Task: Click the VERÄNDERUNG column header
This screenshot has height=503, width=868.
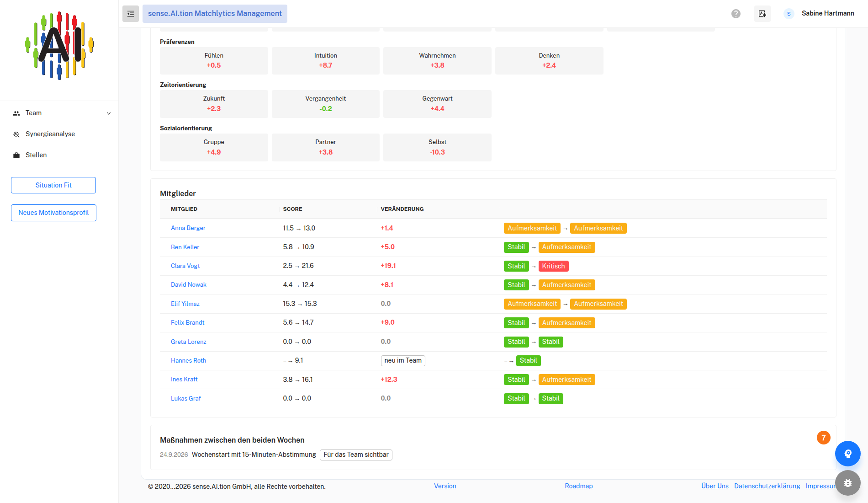Action: (402, 209)
